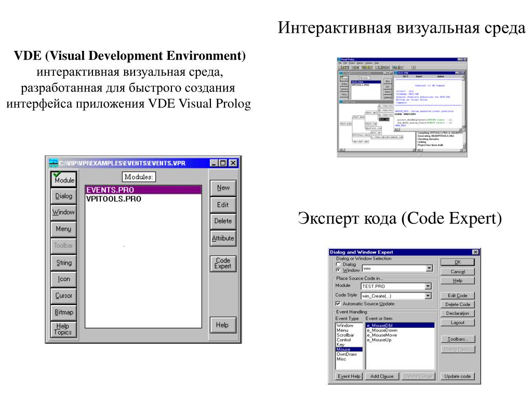The width and height of the screenshot is (532, 399).
Task: Toggle Automatic Source Update checkbox
Action: (x=338, y=303)
